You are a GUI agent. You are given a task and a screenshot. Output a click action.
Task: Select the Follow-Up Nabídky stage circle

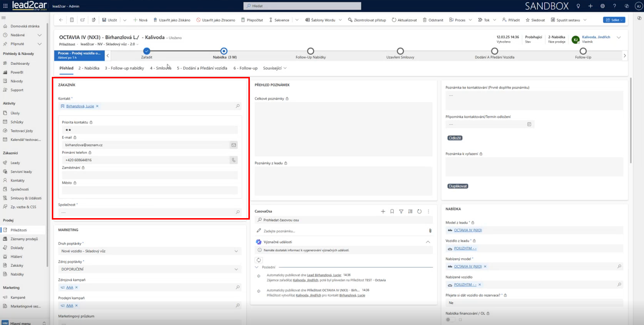click(x=310, y=51)
